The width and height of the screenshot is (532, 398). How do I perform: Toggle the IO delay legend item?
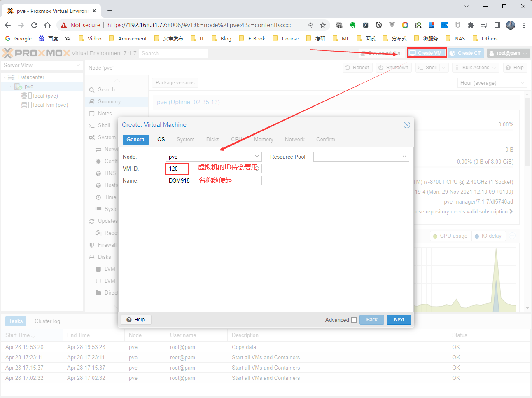(488, 236)
